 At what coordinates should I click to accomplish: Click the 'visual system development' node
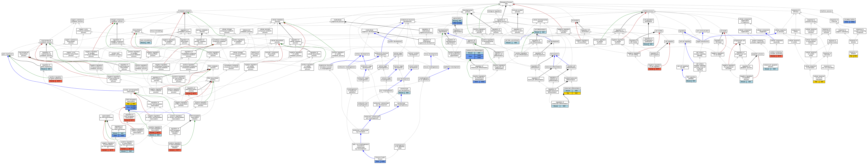pos(413,67)
